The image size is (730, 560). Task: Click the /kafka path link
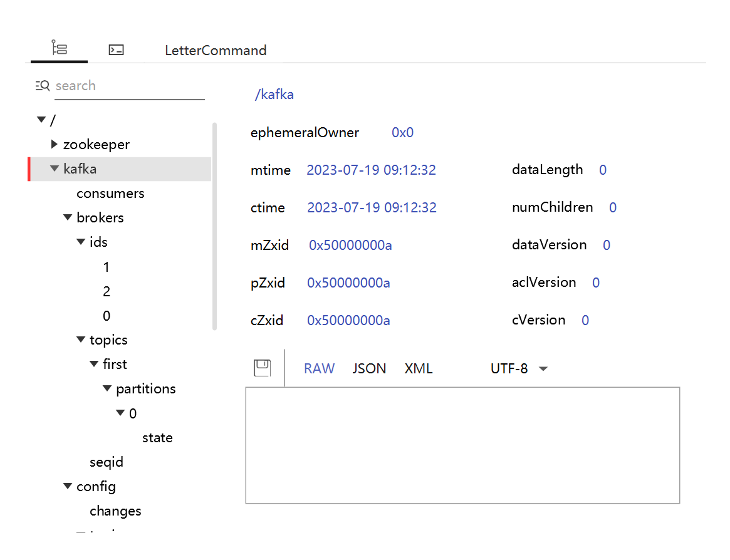point(274,95)
